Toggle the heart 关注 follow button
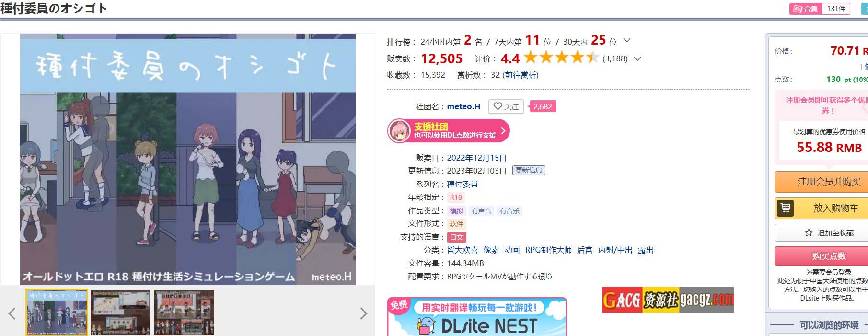Screen dimensions: 868x336 [x=506, y=106]
